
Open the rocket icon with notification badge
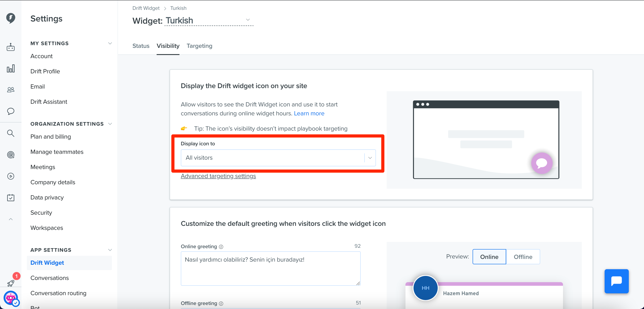coord(11,283)
